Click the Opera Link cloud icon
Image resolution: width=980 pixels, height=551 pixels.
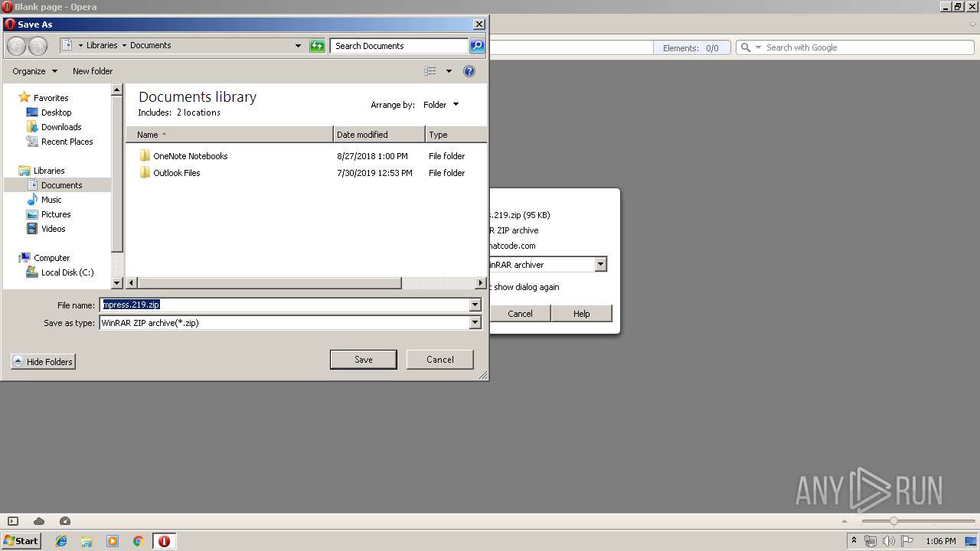tap(39, 521)
